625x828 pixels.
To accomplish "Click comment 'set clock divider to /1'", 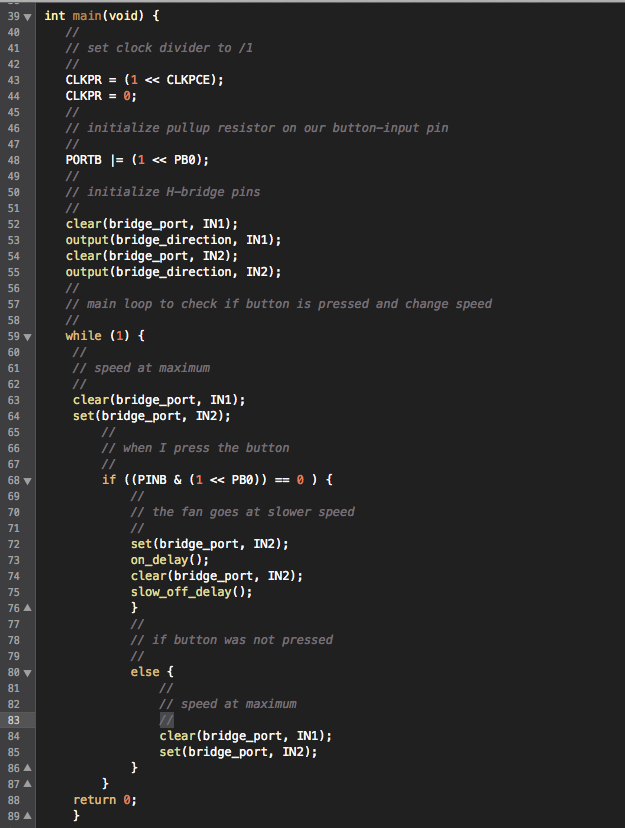I will tap(170, 48).
